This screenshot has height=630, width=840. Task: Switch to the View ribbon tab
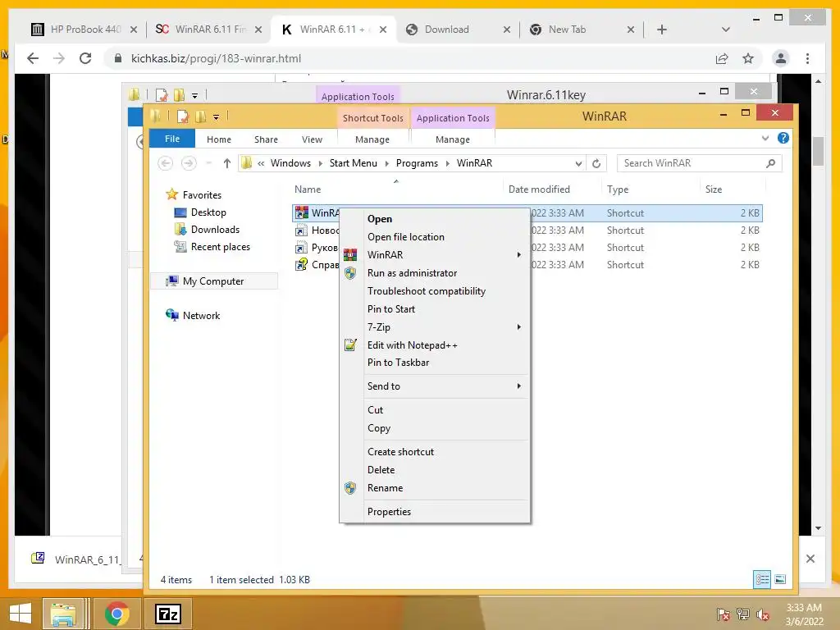click(x=312, y=139)
